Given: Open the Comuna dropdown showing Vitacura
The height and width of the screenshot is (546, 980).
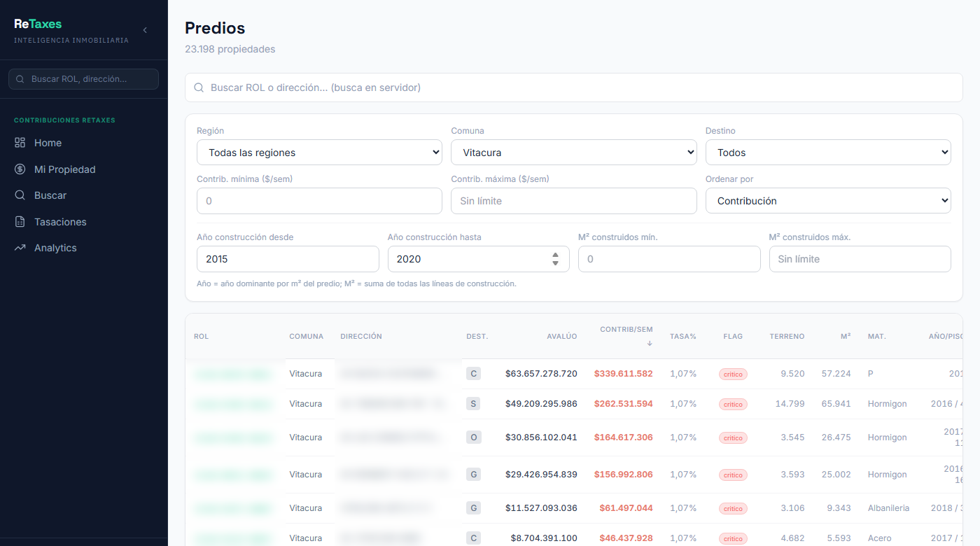Looking at the screenshot, I should click(574, 153).
